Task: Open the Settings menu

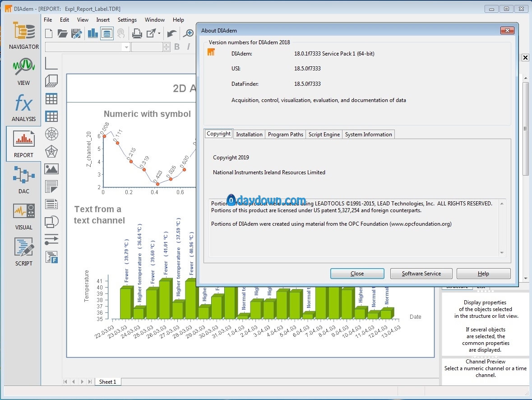Action: (127, 20)
